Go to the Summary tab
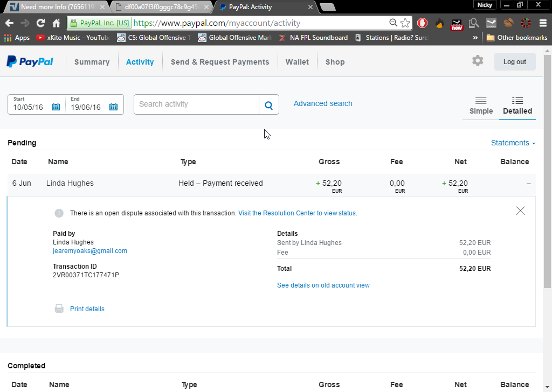The image size is (552, 392). coord(92,62)
